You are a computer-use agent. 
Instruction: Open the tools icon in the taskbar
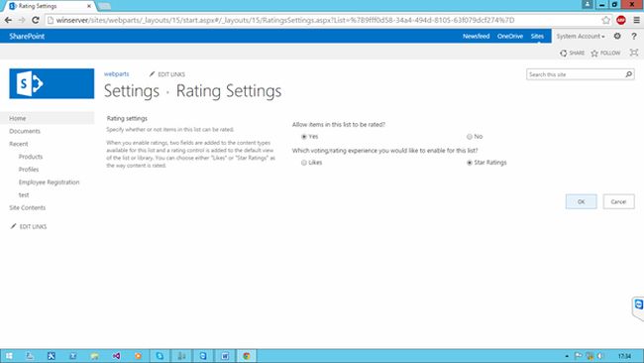coord(52,356)
